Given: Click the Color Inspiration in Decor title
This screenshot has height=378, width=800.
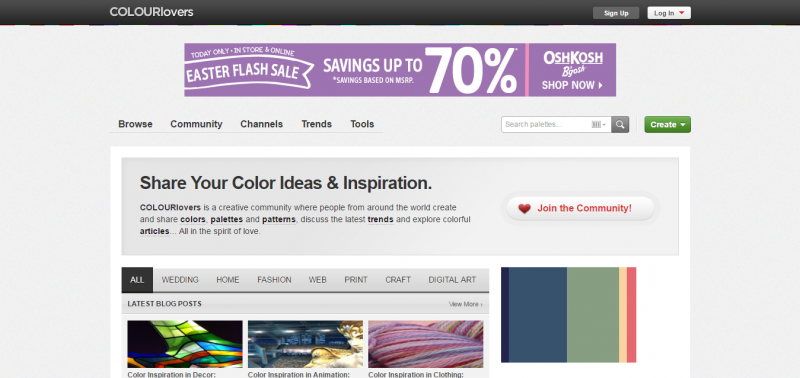Looking at the screenshot, I should 172,374.
